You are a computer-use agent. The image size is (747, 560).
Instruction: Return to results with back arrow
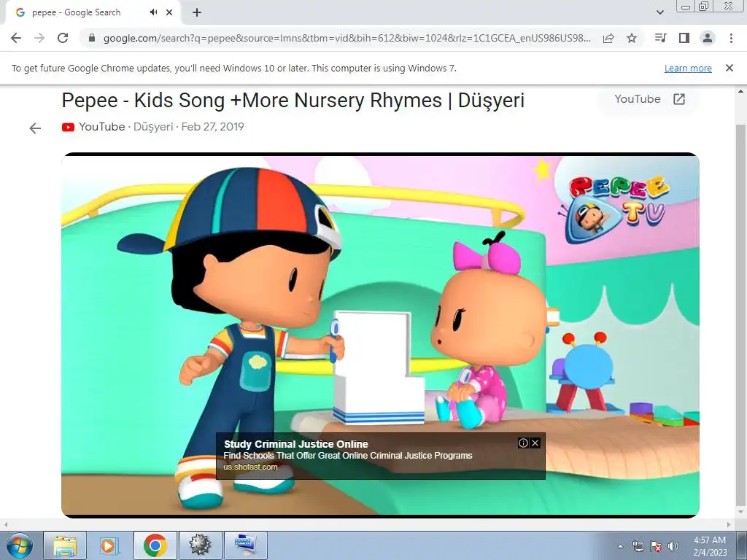35,128
